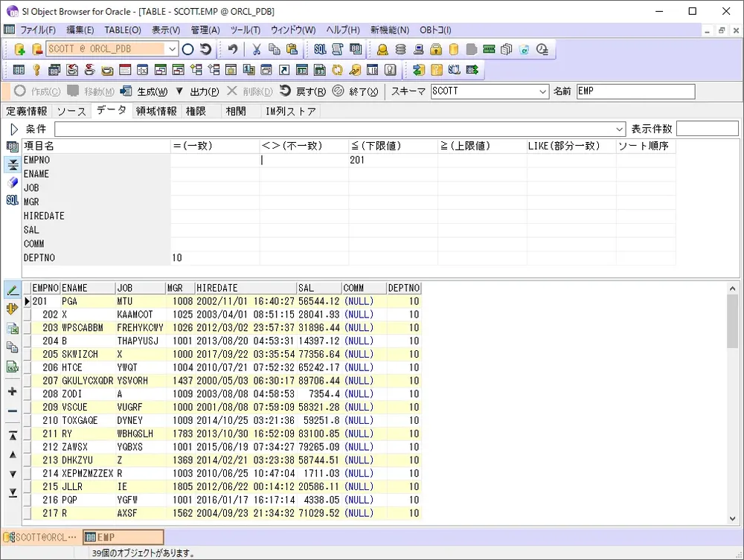Click the scissors cut icon

[257, 49]
